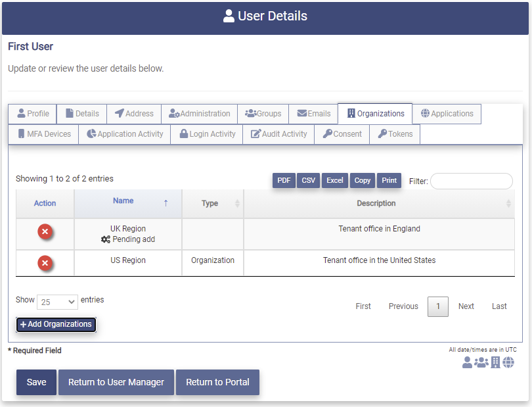The image size is (532, 407).
Task: Sort table by Type column
Action: pyautogui.click(x=213, y=203)
